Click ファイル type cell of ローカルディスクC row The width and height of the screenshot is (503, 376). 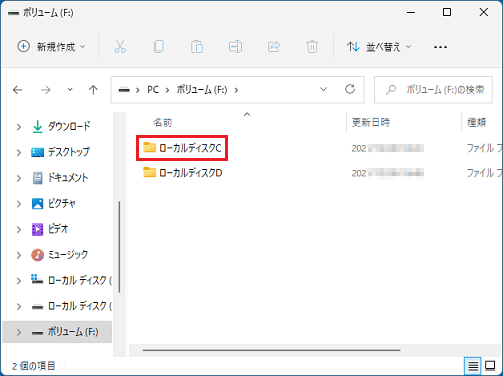coord(484,148)
